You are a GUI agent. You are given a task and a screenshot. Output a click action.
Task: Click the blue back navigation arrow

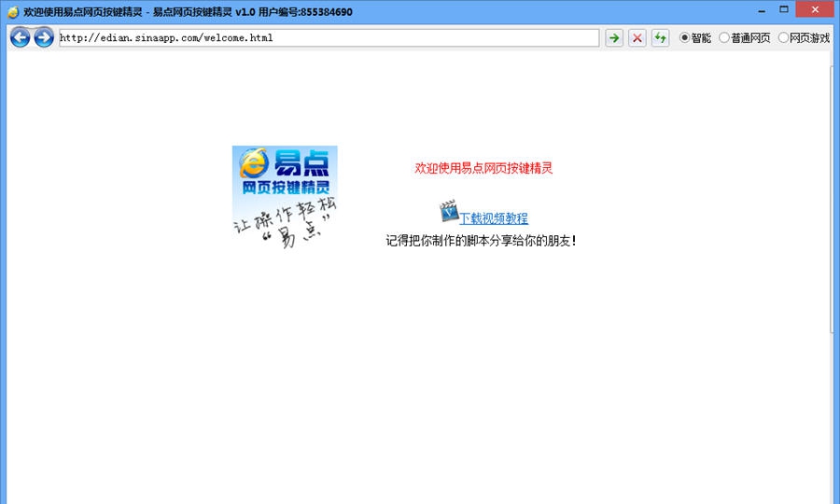tap(21, 37)
